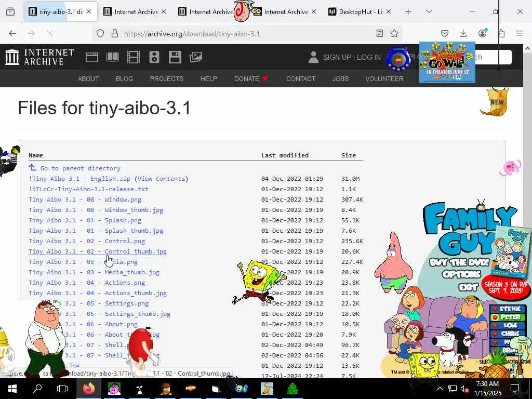Open the Texts book icon
This screenshot has height=399, width=532.
[x=113, y=57]
